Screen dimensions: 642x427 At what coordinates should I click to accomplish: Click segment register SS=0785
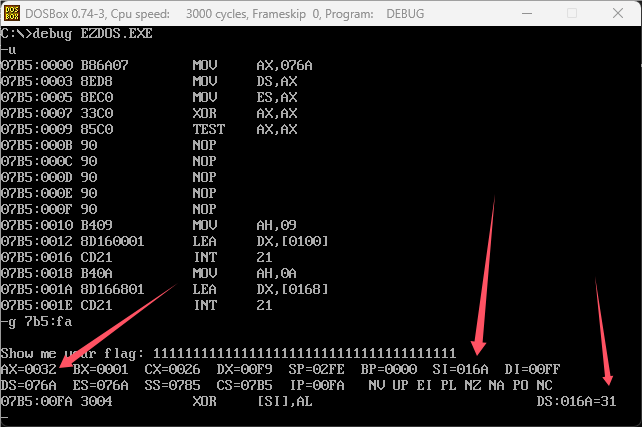(172, 385)
